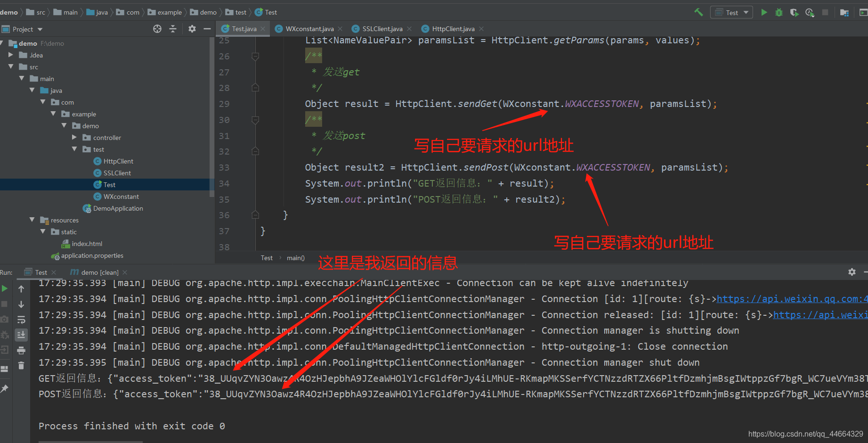Image resolution: width=868 pixels, height=443 pixels.
Task: Click line number 29 in gutter
Action: pyautogui.click(x=224, y=104)
